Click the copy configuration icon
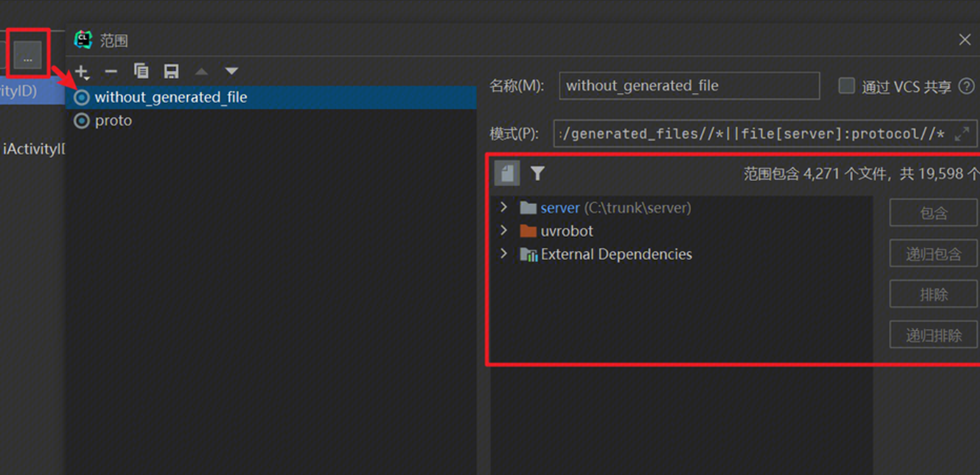The image size is (980, 475). pyautogui.click(x=141, y=72)
